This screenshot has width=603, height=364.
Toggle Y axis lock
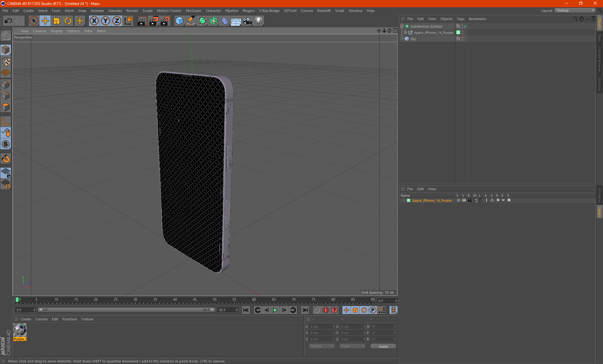tap(106, 21)
